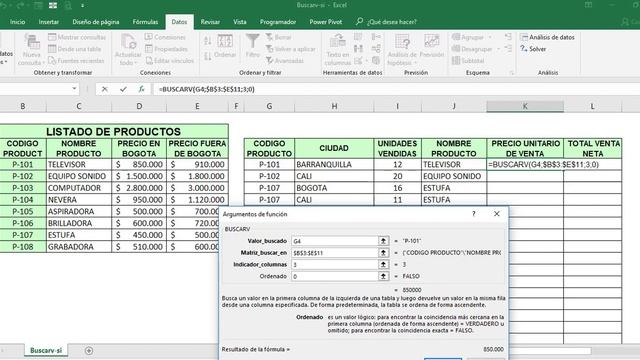640x360 pixels.
Task: Click cell containing BARRANQUILLA
Action: click(334, 164)
